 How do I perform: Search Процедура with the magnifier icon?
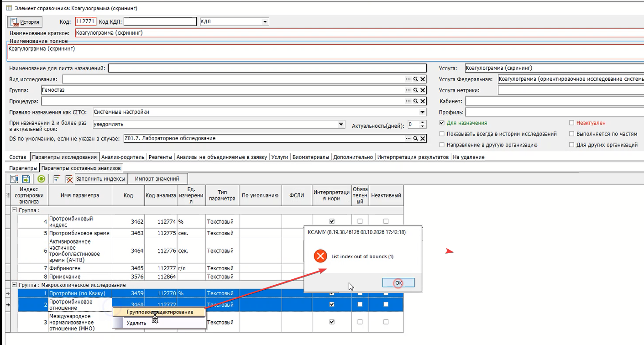coord(416,101)
